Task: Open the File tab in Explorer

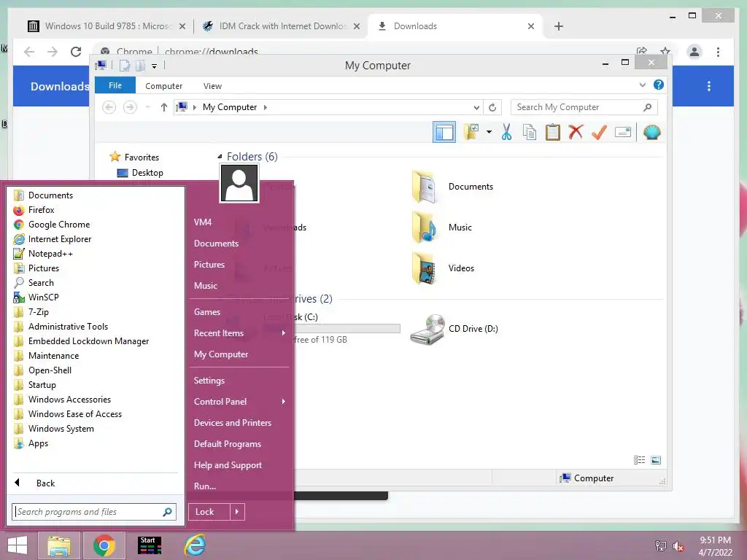Action: point(115,85)
